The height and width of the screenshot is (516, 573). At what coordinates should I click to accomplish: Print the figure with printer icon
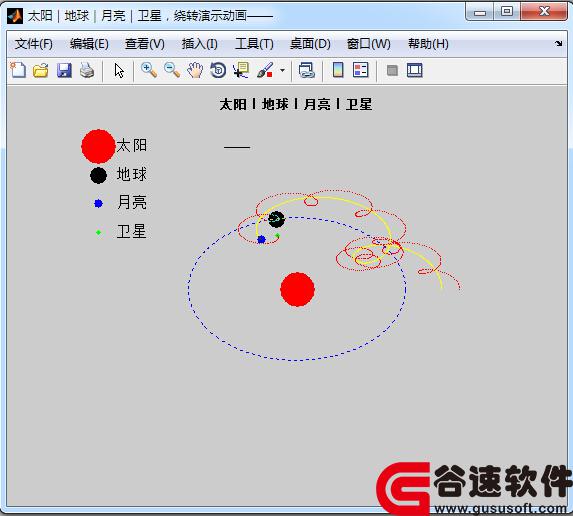87,70
